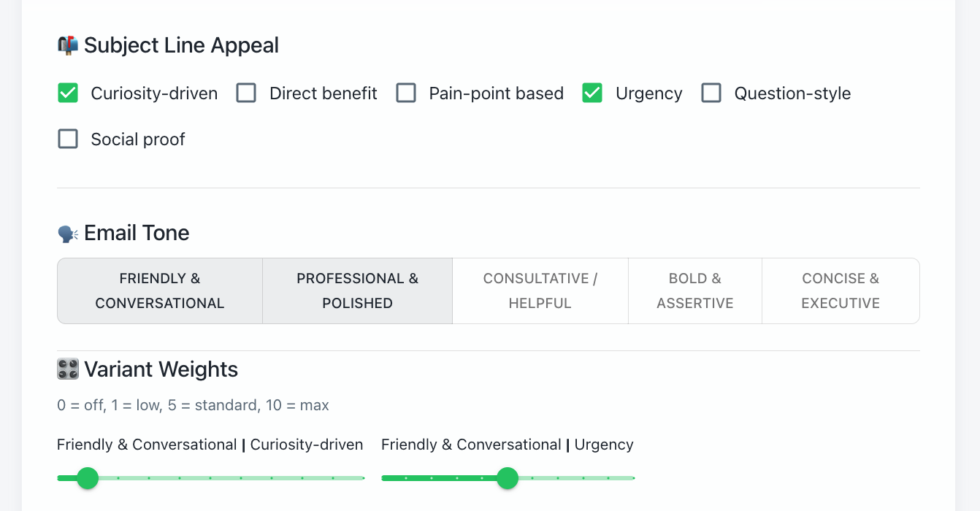Check the Question-style option
This screenshot has width=980, height=511.
pyautogui.click(x=711, y=93)
